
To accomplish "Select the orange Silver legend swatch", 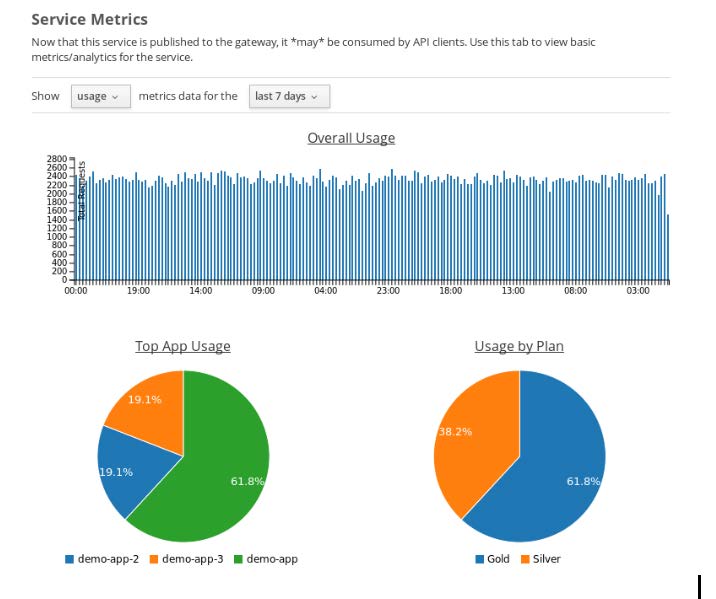I will click(525, 559).
